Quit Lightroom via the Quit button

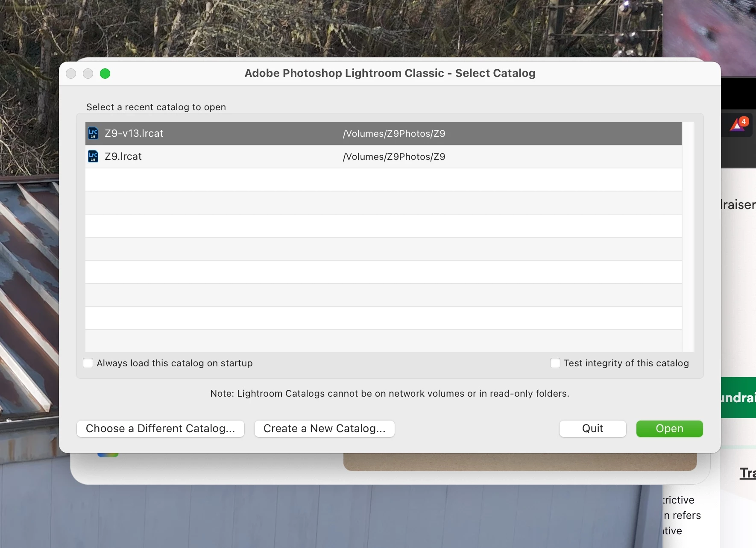(x=593, y=429)
